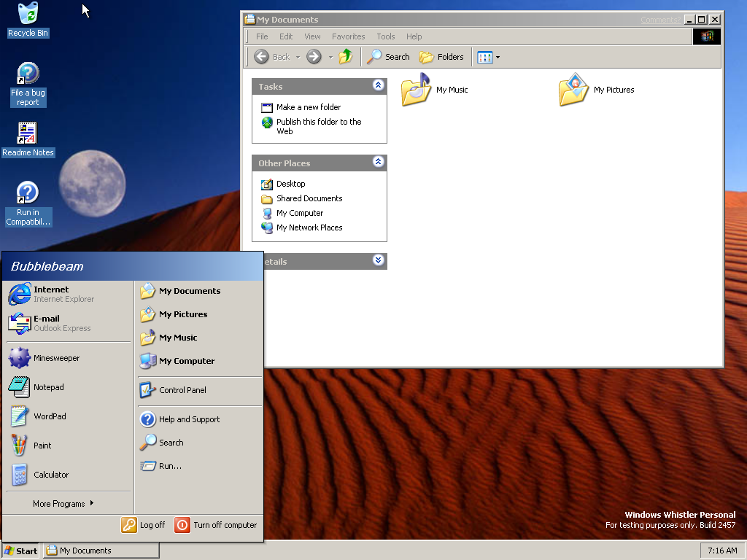Screen dimensions: 747x560
Task: Open Readme Notes desktop icon
Action: [27, 139]
